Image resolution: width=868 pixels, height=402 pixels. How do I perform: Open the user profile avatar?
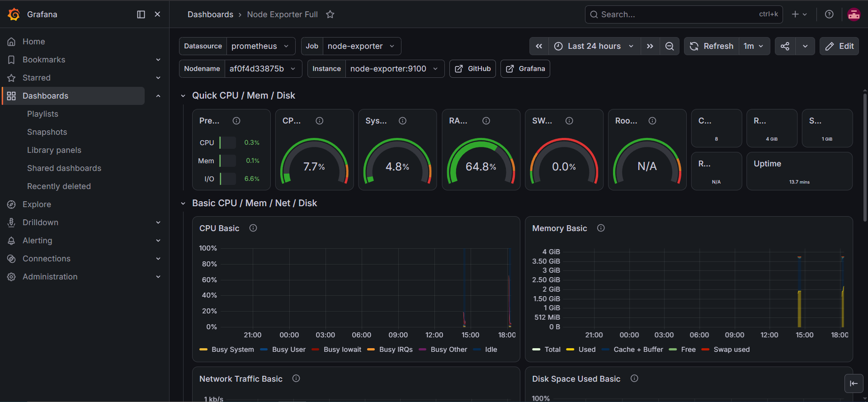854,14
